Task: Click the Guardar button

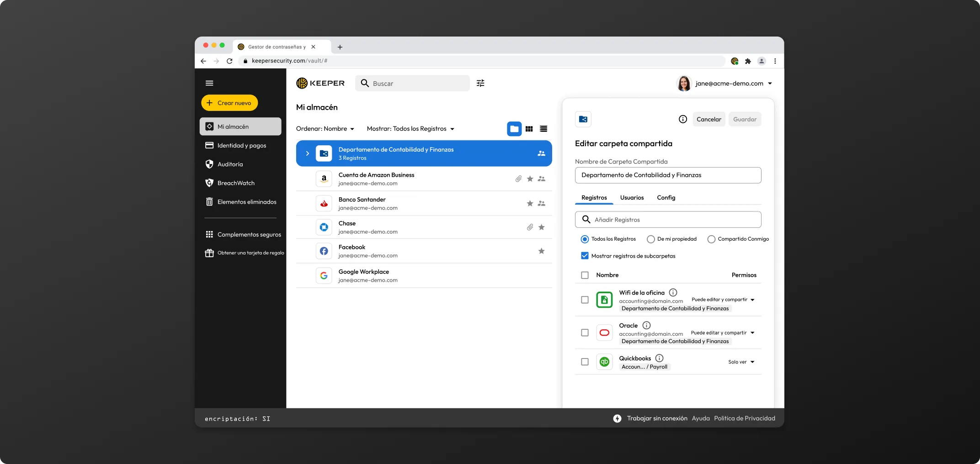Action: click(x=745, y=119)
